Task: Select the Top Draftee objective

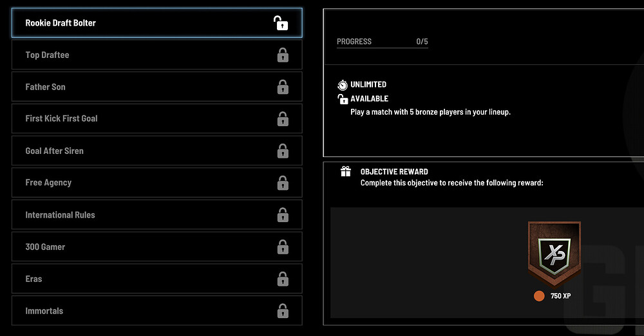Action: 156,55
